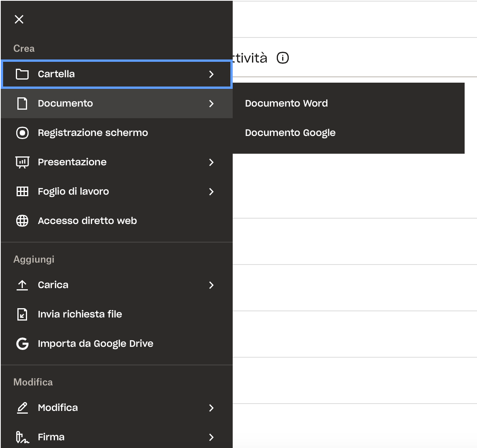Click the document page icon beside Documento
This screenshot has width=477, height=448.
click(22, 104)
